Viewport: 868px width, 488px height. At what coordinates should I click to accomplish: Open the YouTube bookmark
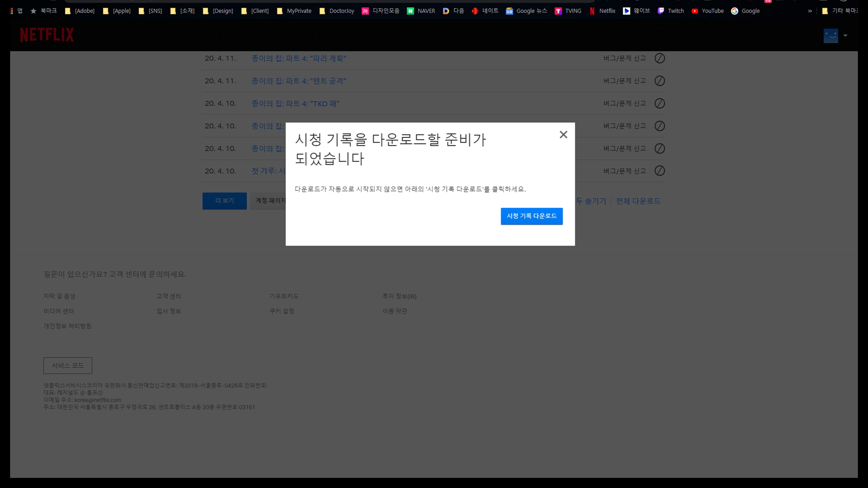click(708, 11)
